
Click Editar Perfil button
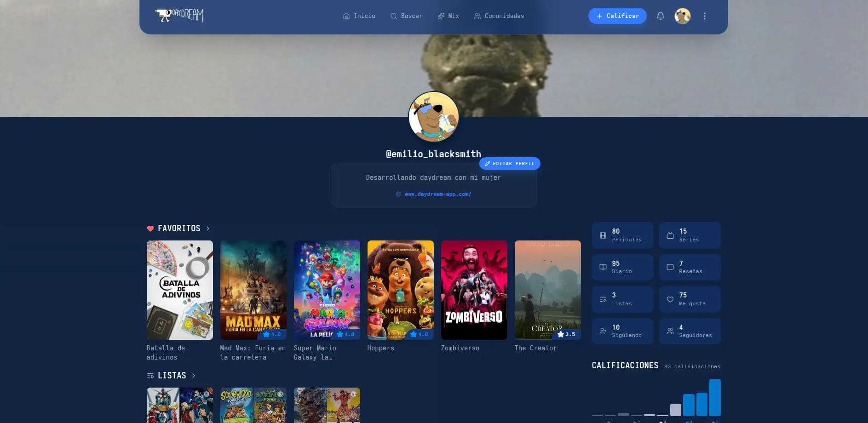(510, 164)
